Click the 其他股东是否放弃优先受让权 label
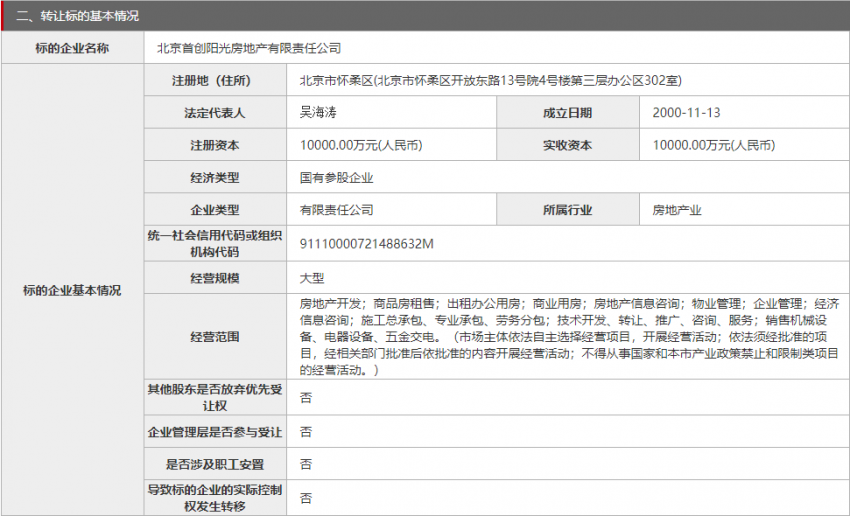Viewport: 850px width, 516px height. (215, 398)
